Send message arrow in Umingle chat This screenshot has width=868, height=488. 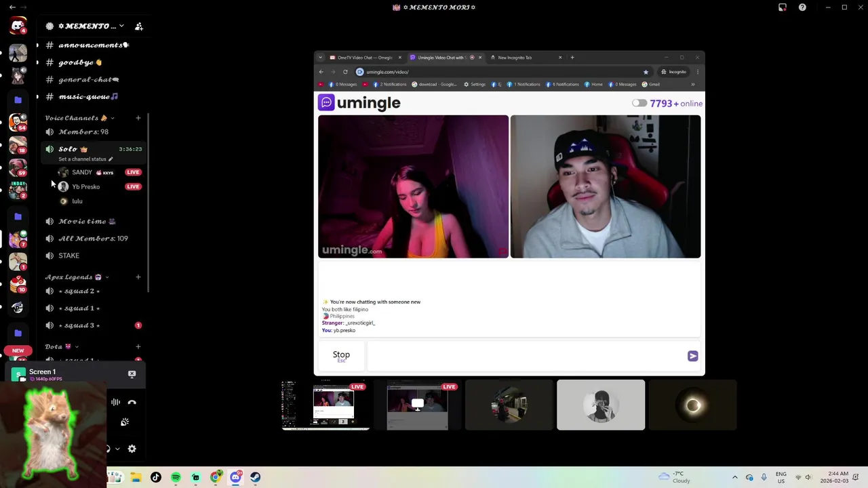tap(692, 356)
